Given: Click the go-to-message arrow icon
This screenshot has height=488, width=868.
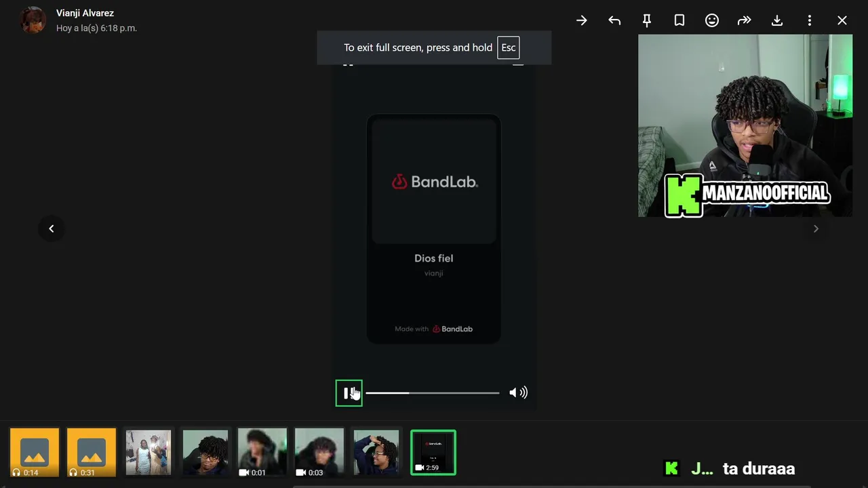Looking at the screenshot, I should 582,20.
